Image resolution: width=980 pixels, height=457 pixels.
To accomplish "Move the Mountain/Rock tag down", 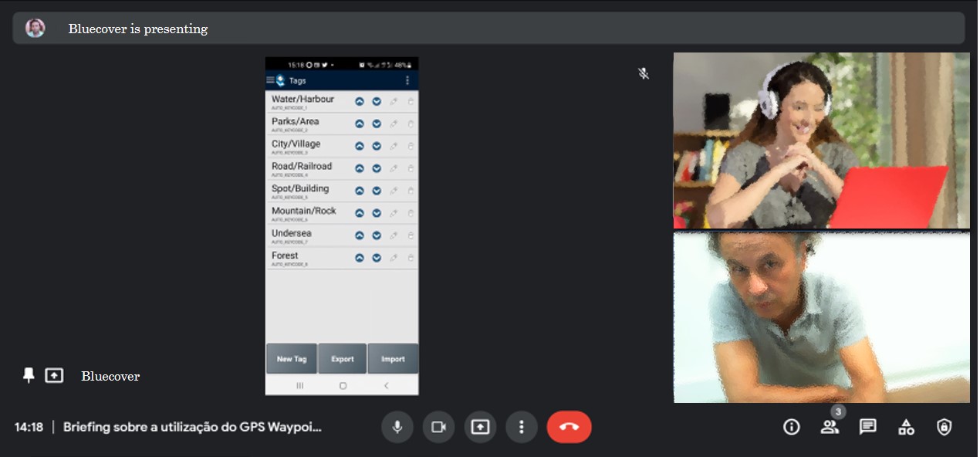I will [377, 213].
